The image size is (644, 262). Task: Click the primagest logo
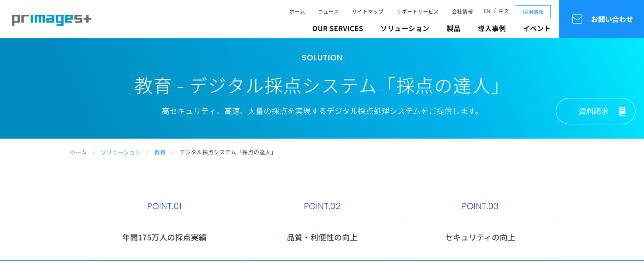tap(52, 19)
